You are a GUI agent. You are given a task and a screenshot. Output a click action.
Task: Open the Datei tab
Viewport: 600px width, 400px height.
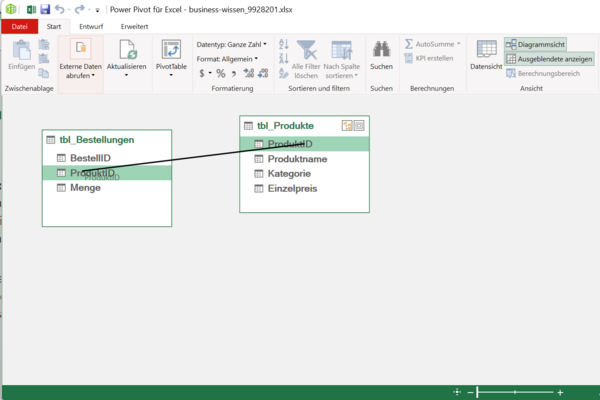pos(20,26)
